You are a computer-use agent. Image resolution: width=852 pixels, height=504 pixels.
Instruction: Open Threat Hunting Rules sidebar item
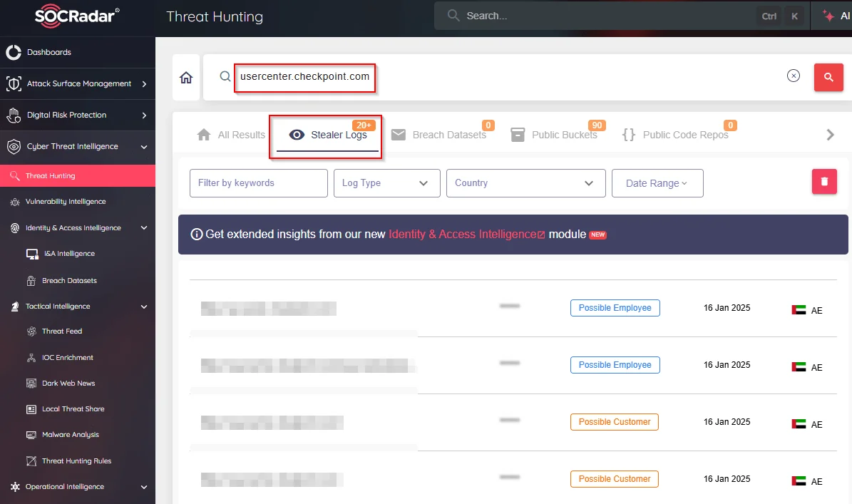click(x=76, y=461)
